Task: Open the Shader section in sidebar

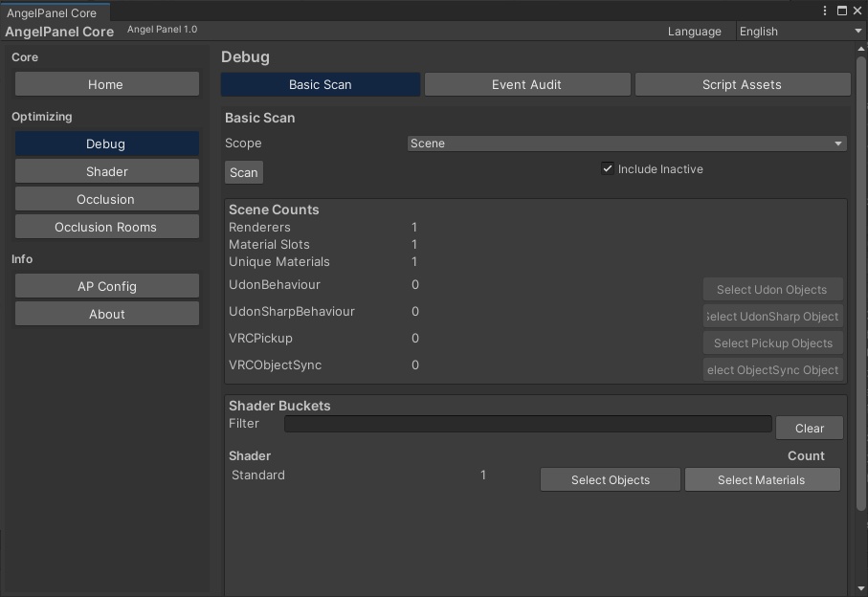Action: click(x=106, y=171)
